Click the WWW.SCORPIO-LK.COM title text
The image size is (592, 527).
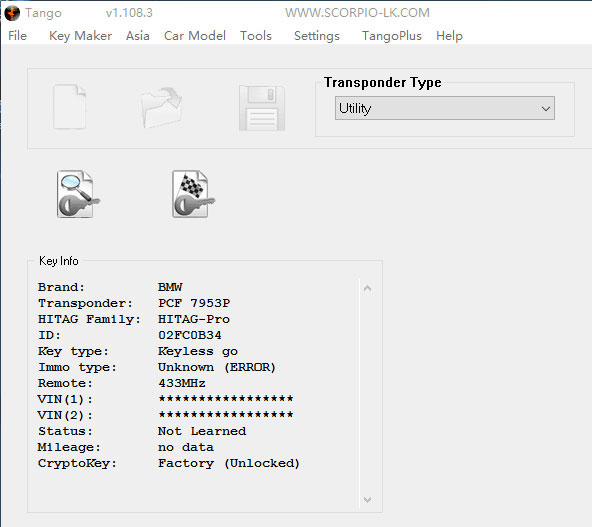(x=357, y=13)
